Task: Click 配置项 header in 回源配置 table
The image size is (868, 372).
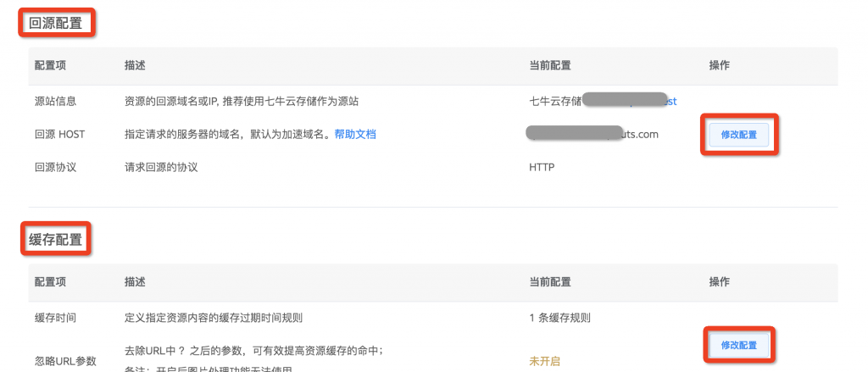Action: point(50,65)
